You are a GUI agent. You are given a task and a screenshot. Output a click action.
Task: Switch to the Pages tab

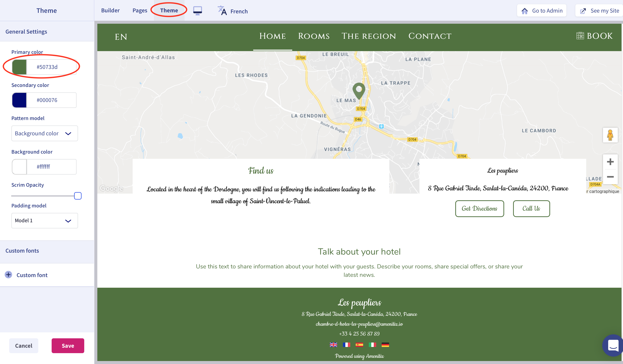click(x=140, y=10)
